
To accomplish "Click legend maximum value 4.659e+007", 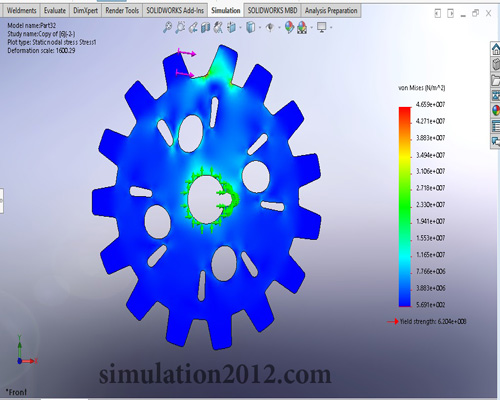I will 430,105.
